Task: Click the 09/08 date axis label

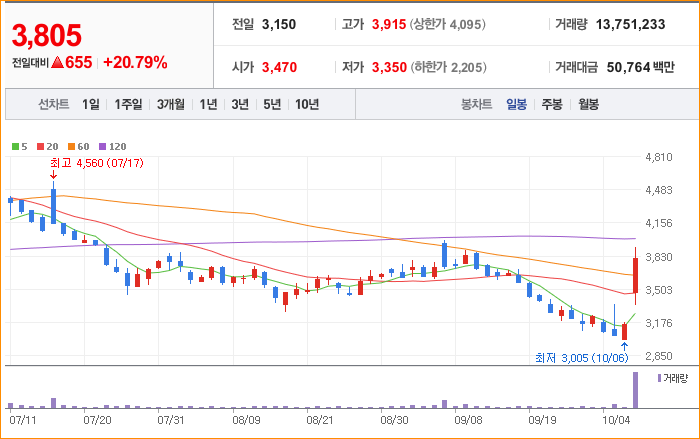Action: [x=468, y=420]
